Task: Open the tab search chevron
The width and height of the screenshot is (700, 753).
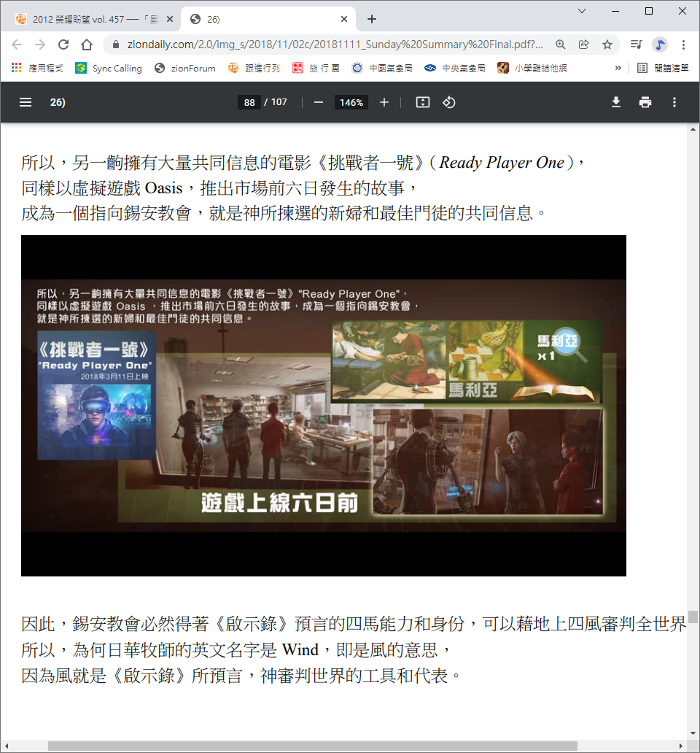Action: coord(582,11)
